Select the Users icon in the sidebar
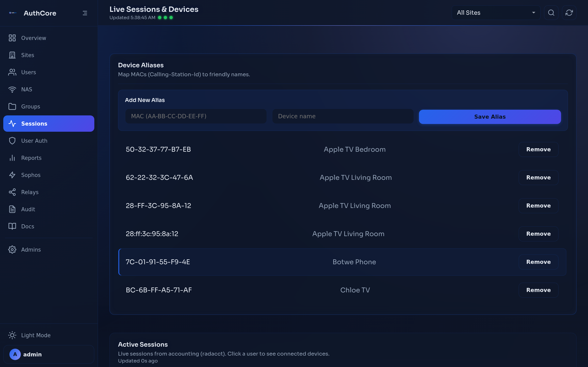This screenshot has width=588, height=367. coord(12,72)
